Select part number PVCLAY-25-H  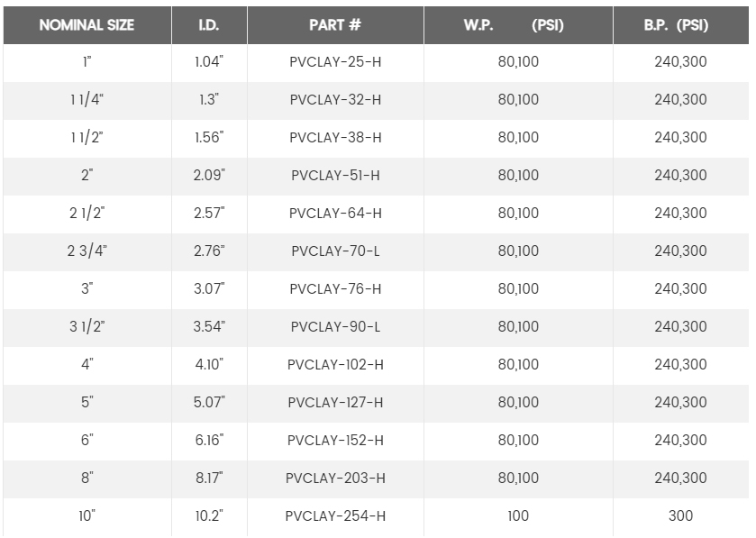click(x=335, y=62)
